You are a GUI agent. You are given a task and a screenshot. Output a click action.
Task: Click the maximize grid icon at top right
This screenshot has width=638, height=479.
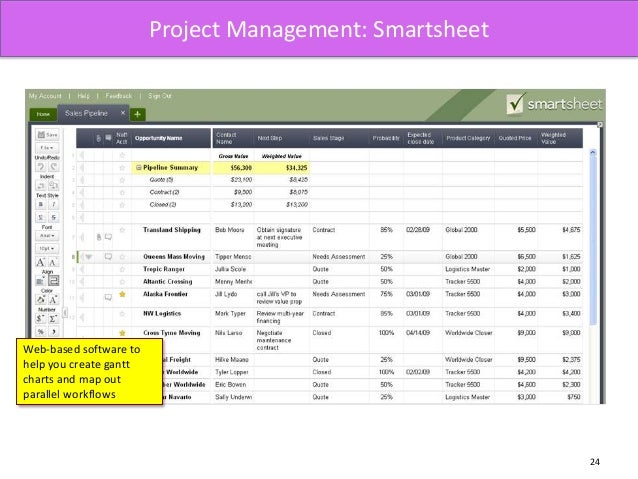click(599, 125)
